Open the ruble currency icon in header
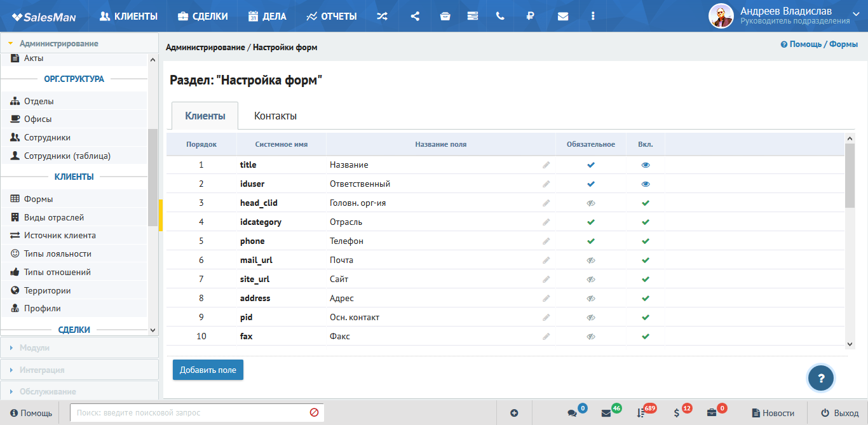This screenshot has height=425, width=868. click(530, 17)
